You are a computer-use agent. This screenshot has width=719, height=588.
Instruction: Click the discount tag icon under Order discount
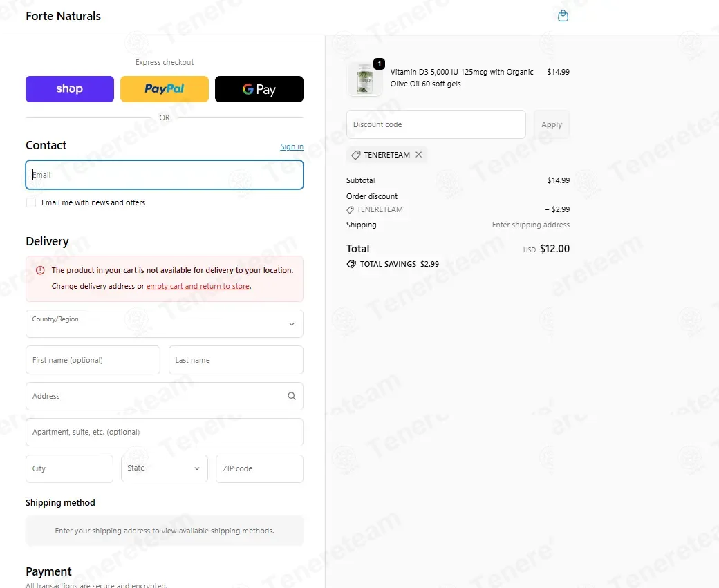tap(351, 209)
